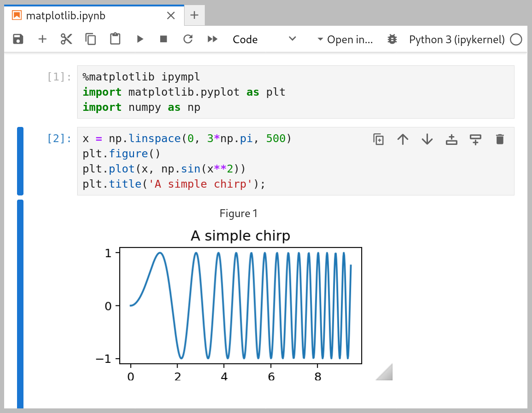This screenshot has width=532, height=413.
Task: Select the [2]: cell prompt
Action: click(59, 138)
